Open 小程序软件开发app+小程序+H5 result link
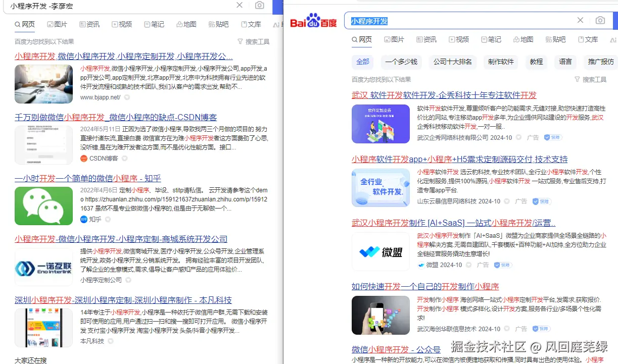 coord(460,159)
